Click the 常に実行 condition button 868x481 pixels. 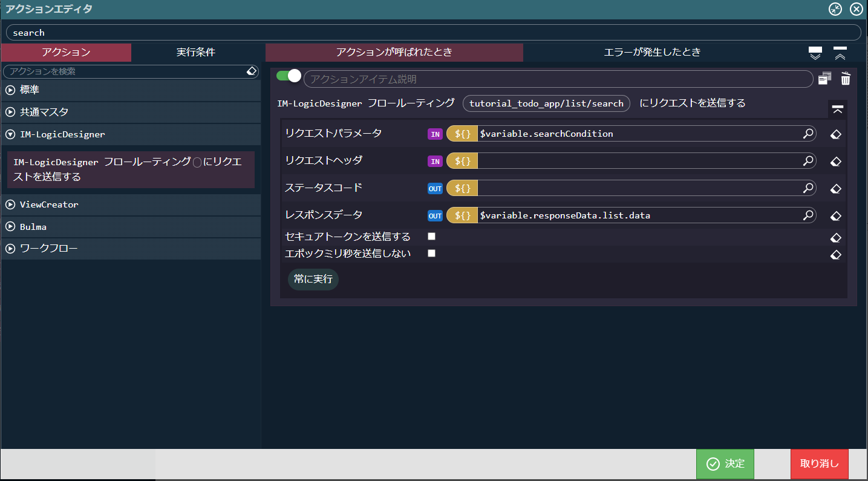313,280
